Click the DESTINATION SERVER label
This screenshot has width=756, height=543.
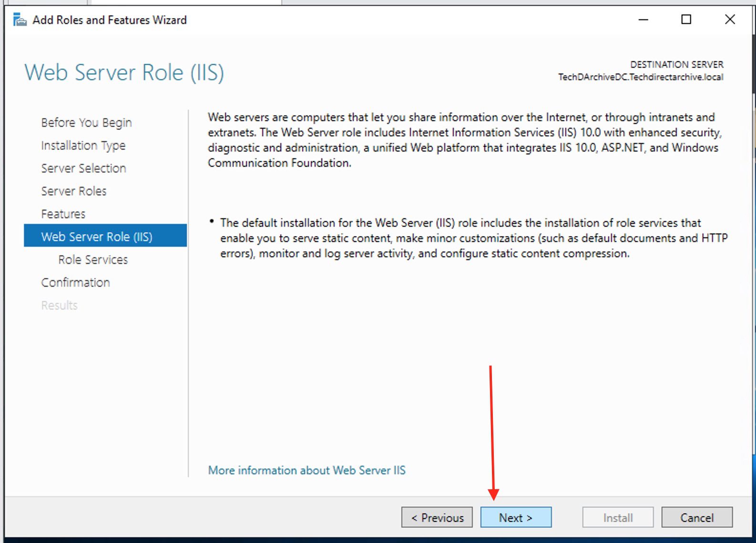[677, 64]
